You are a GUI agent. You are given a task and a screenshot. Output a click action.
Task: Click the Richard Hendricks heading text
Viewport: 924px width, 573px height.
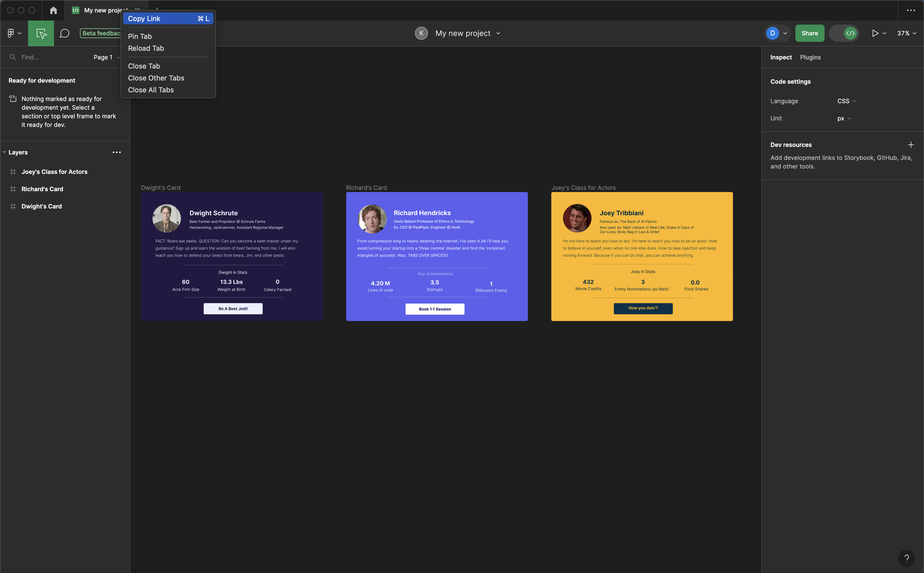tap(422, 213)
